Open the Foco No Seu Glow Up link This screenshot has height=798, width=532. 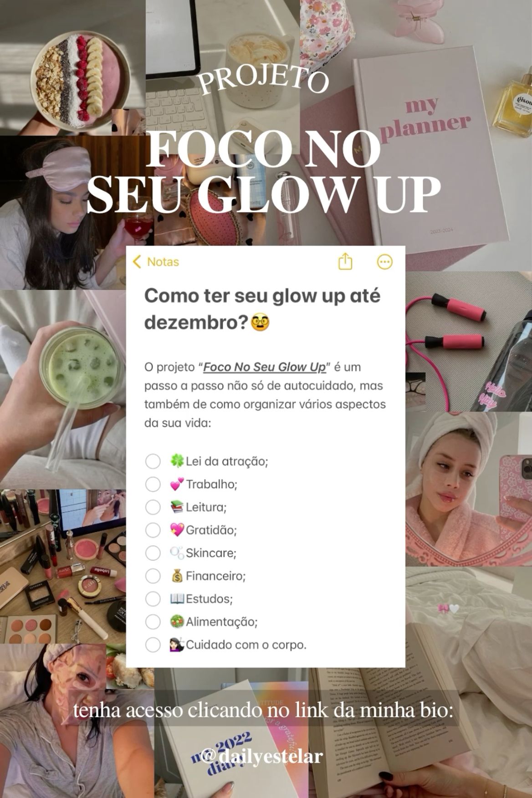[x=265, y=367]
